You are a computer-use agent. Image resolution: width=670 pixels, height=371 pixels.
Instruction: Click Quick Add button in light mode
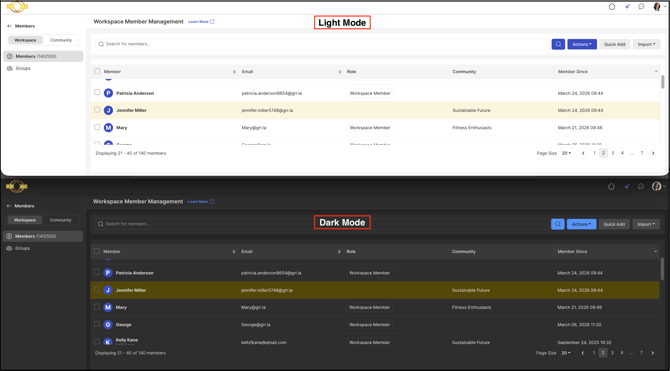(x=614, y=44)
